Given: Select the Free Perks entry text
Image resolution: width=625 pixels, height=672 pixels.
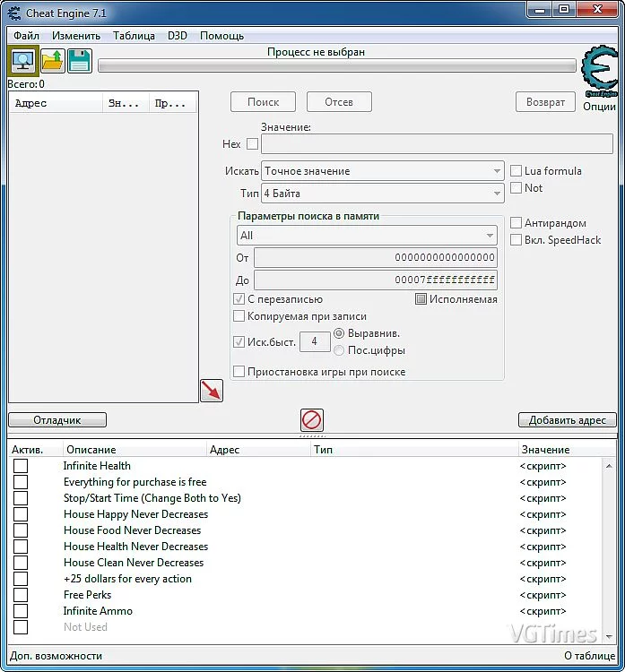Looking at the screenshot, I should [x=88, y=595].
